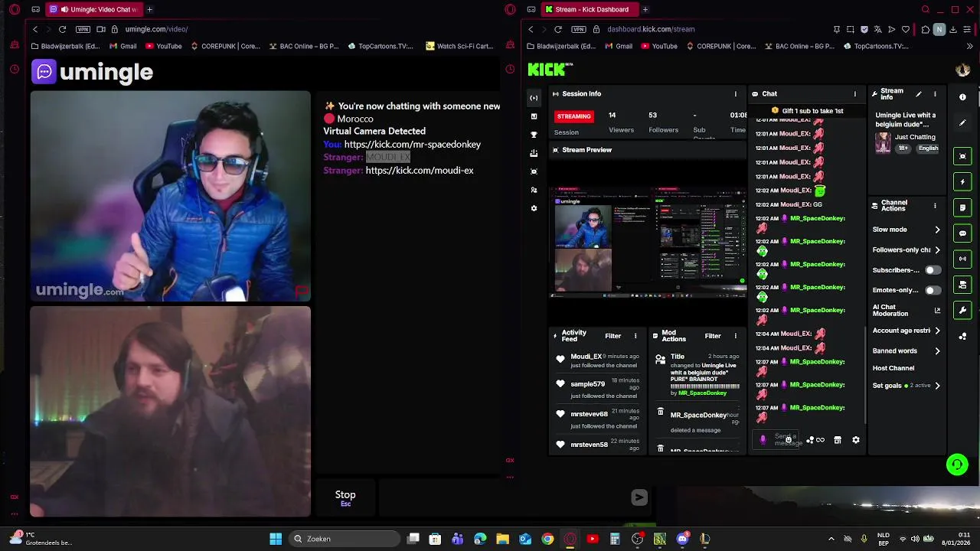Image resolution: width=980 pixels, height=551 pixels.
Task: Open the Mod Actions three-dot menu
Action: click(736, 336)
